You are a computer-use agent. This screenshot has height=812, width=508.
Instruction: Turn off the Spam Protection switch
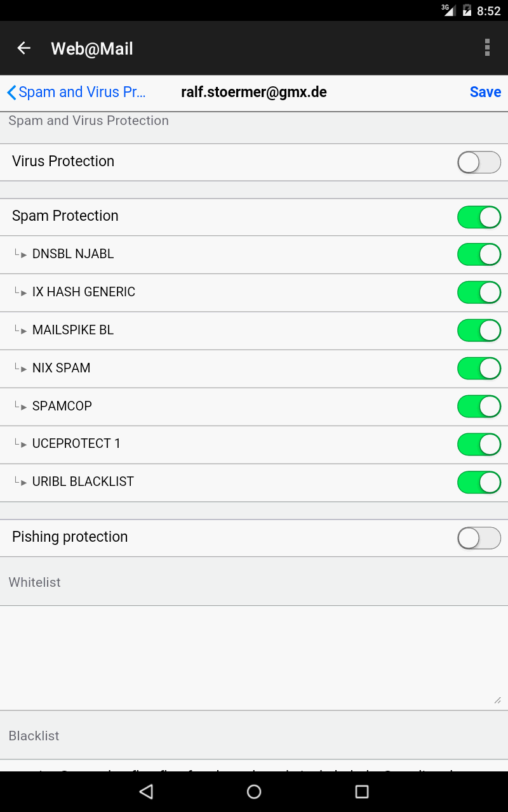(479, 217)
